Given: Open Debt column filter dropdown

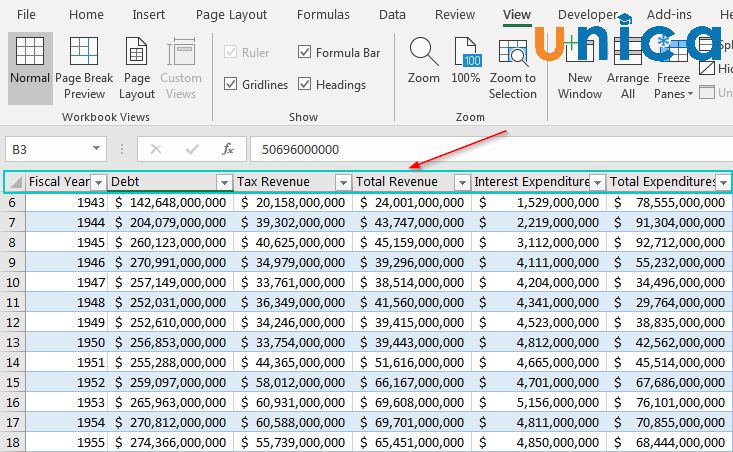Looking at the screenshot, I should (224, 182).
